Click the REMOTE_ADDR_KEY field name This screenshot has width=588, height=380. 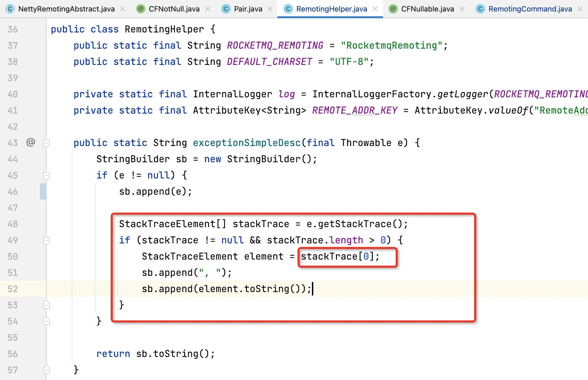point(355,111)
